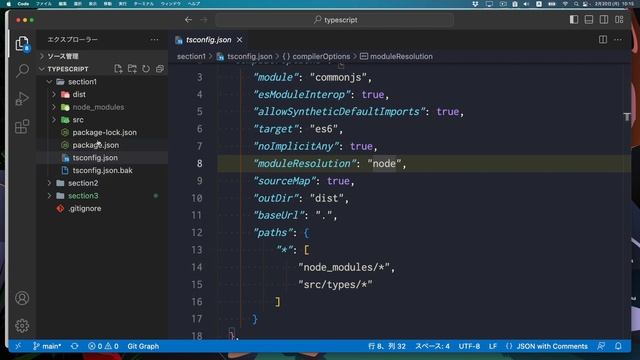This screenshot has width=640, height=360.
Task: Change line and column position indicator
Action: click(387, 346)
